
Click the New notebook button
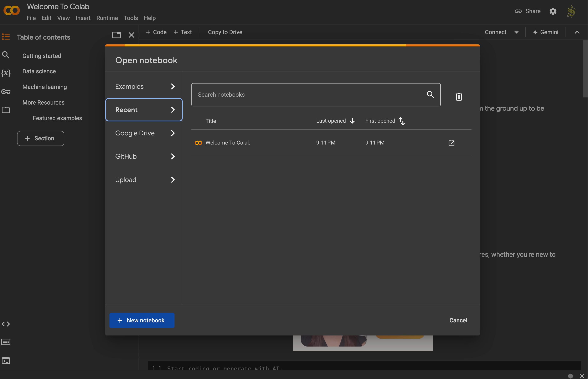point(142,320)
